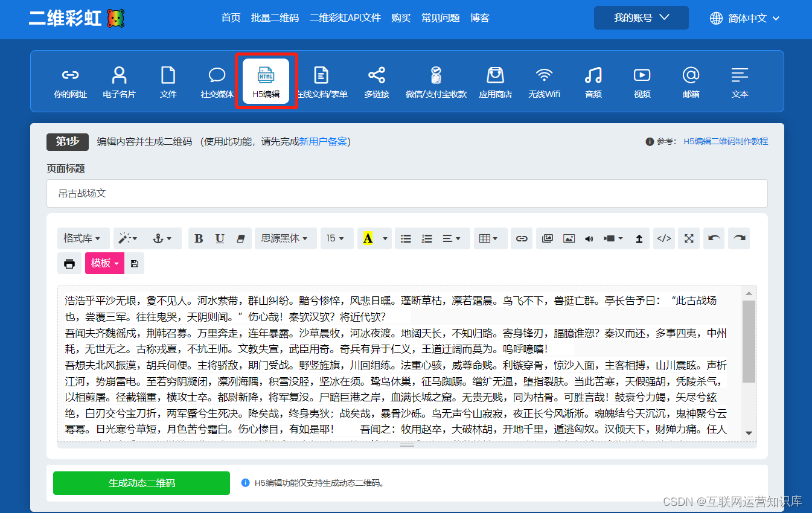Toggle bold formatting in editor toolbar

199,238
